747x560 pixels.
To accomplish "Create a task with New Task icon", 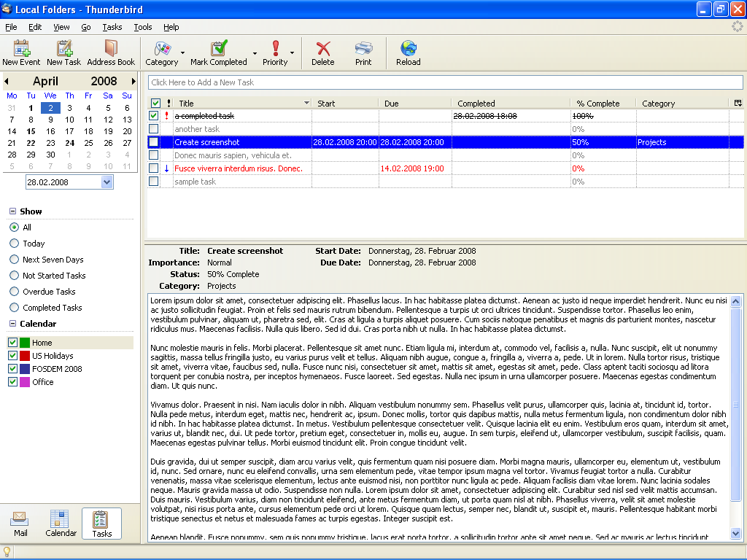I will (x=64, y=48).
